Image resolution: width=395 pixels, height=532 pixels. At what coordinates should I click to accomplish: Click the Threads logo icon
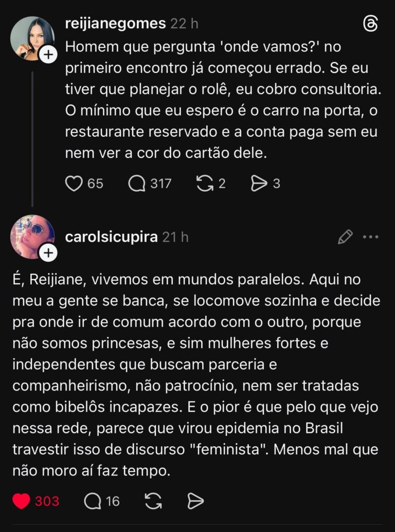point(370,24)
